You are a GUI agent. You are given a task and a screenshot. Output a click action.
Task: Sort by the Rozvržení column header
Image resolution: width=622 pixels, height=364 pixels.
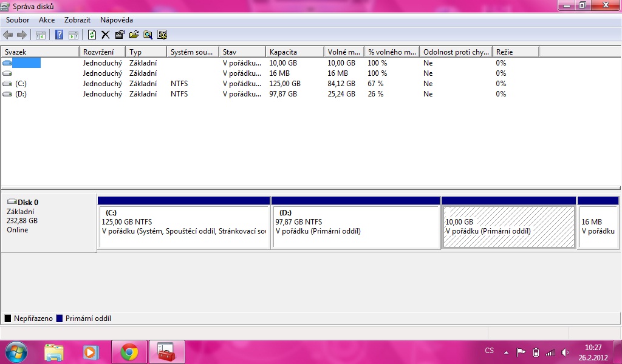102,52
